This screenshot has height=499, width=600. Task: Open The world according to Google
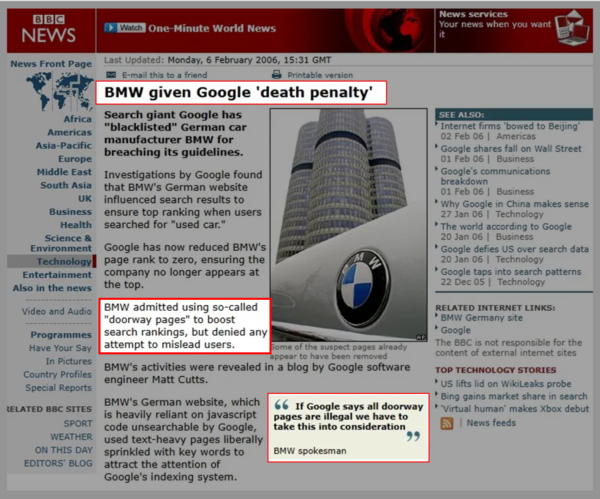pos(506,227)
